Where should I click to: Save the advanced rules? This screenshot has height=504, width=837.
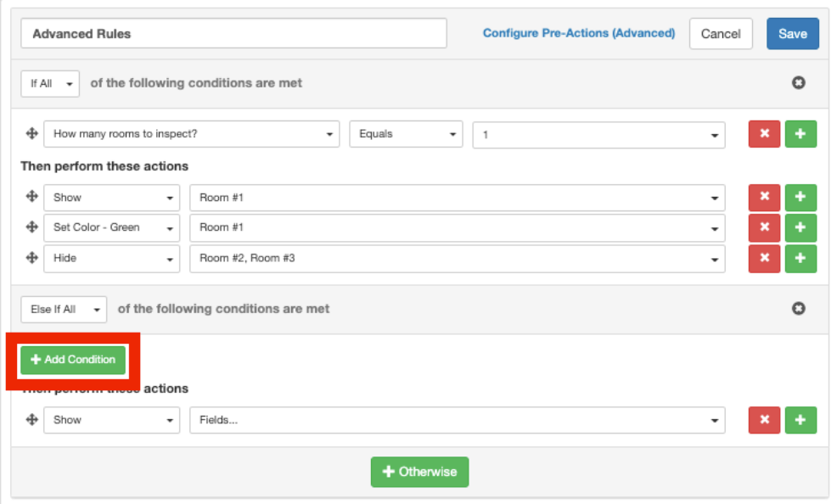pos(792,34)
